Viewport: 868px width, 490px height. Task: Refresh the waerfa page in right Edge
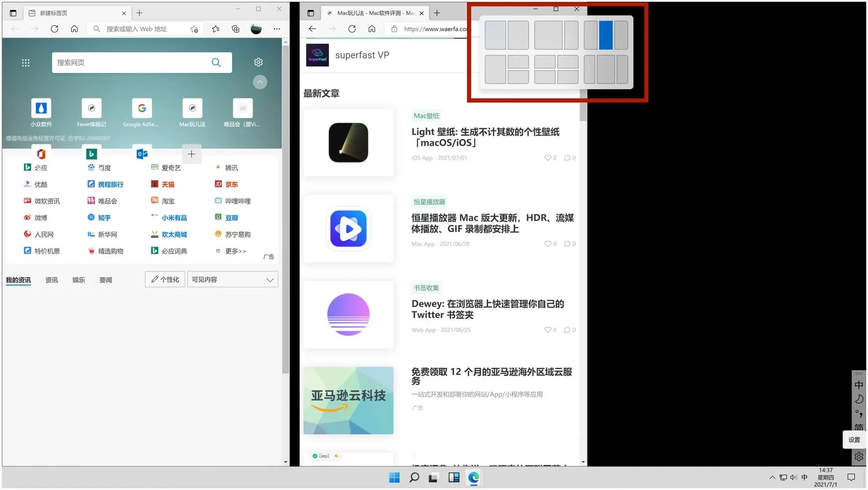point(352,29)
